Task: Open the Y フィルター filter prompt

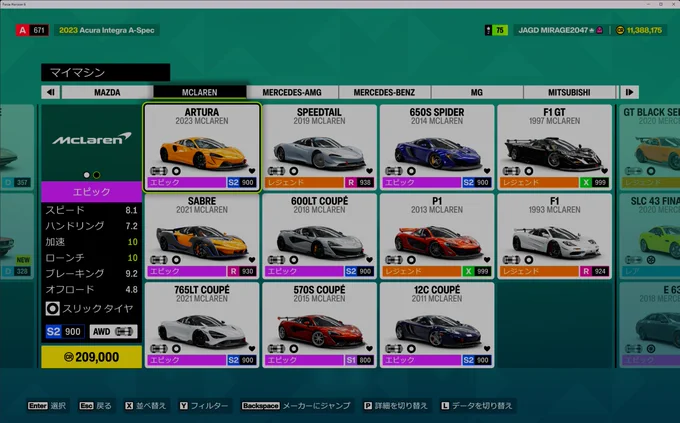Action: (204, 406)
